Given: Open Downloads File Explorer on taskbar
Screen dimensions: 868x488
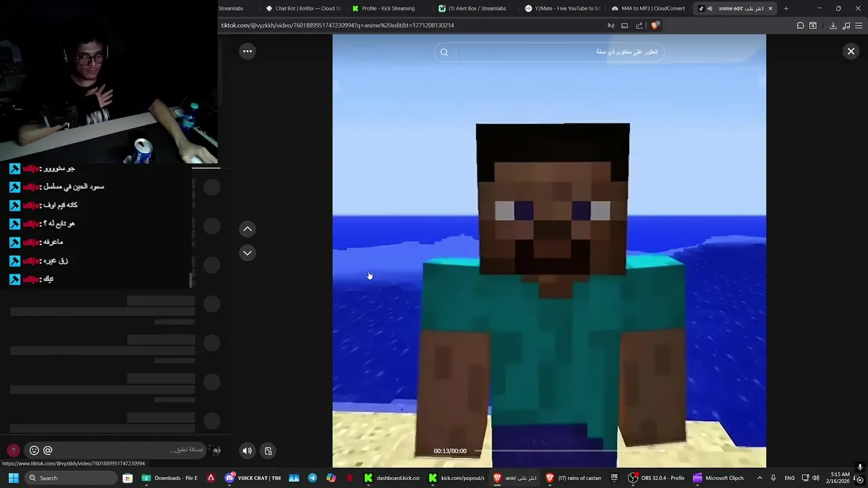Looking at the screenshot, I should 170,478.
